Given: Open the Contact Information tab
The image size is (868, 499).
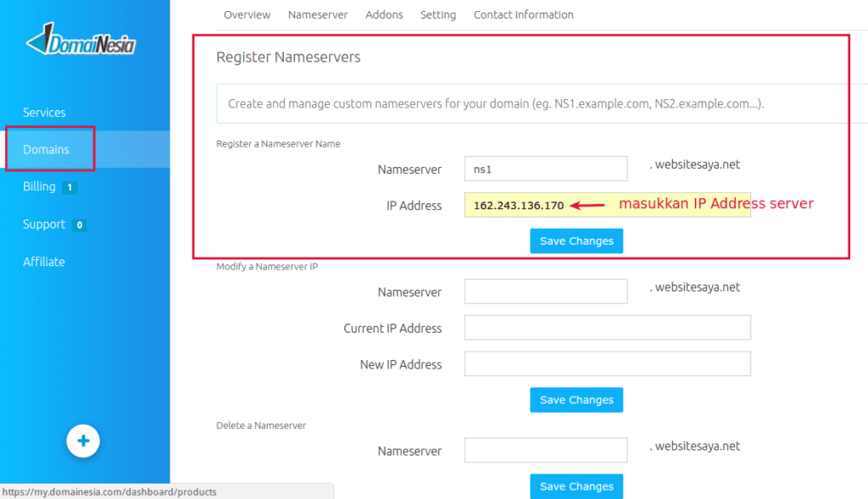Looking at the screenshot, I should (523, 14).
